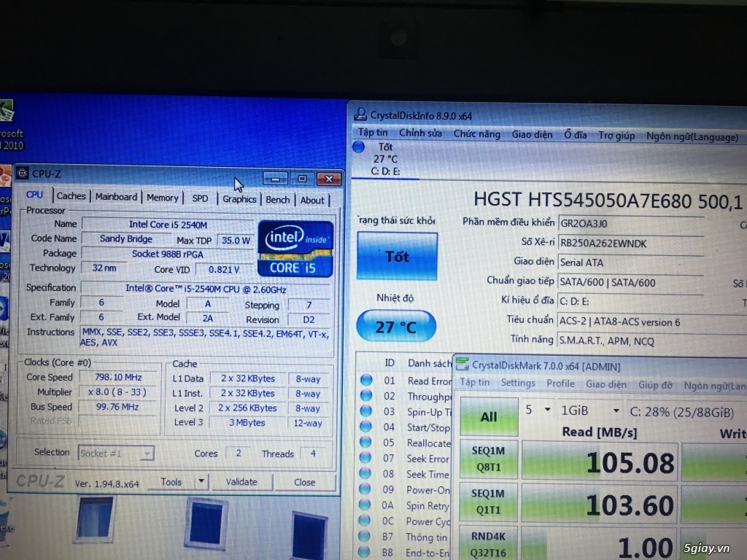Click blue status dot for 0A Spin Retry
This screenshot has width=747, height=560.
pos(365,505)
